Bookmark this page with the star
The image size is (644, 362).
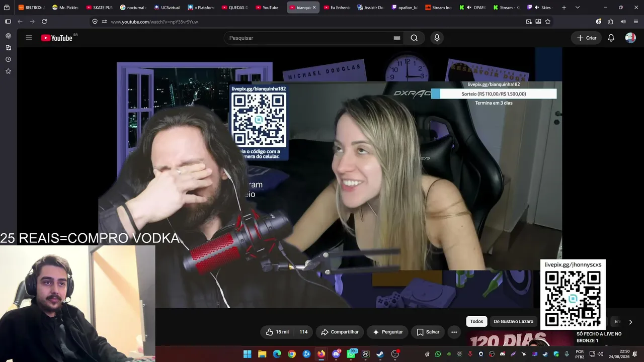[548, 22]
